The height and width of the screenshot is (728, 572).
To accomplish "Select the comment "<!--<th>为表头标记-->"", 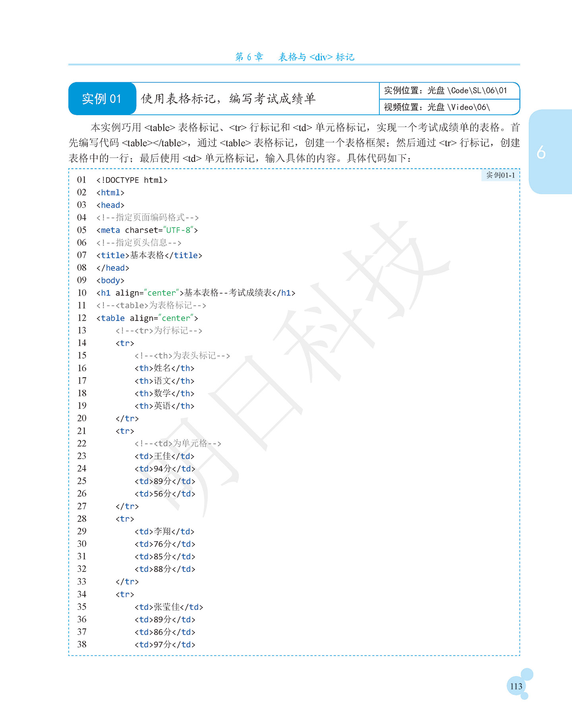I will tap(182, 355).
